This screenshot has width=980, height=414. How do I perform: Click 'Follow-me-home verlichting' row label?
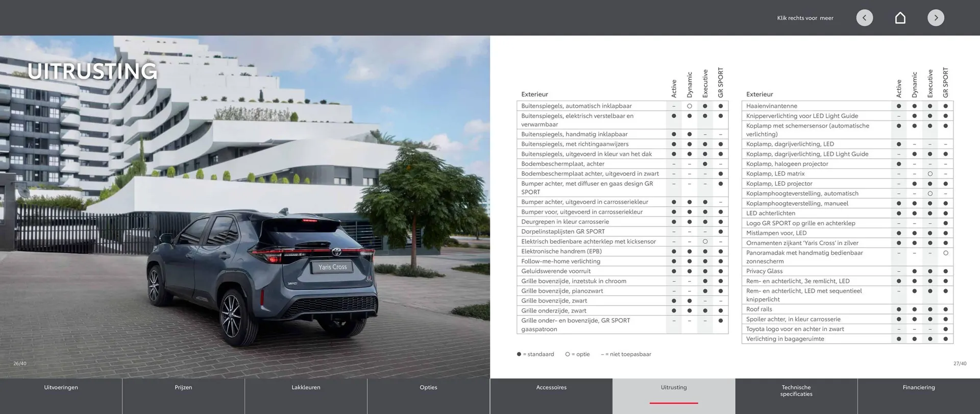point(560,261)
